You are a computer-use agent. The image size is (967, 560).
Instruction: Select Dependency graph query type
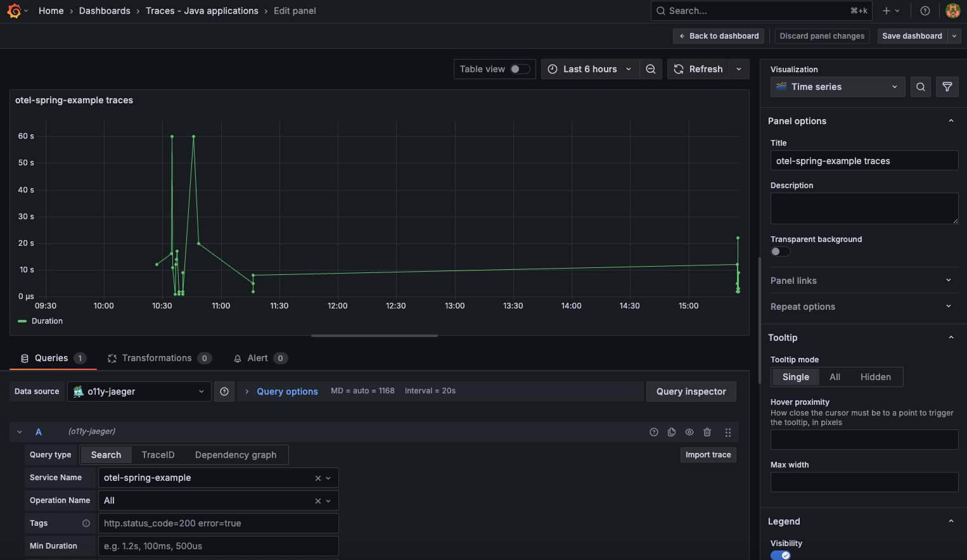[x=236, y=455]
